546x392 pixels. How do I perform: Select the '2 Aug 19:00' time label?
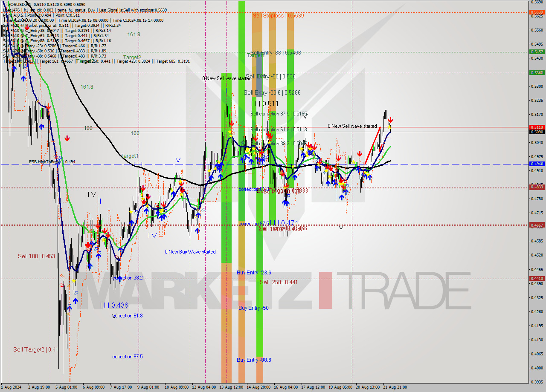39,387
